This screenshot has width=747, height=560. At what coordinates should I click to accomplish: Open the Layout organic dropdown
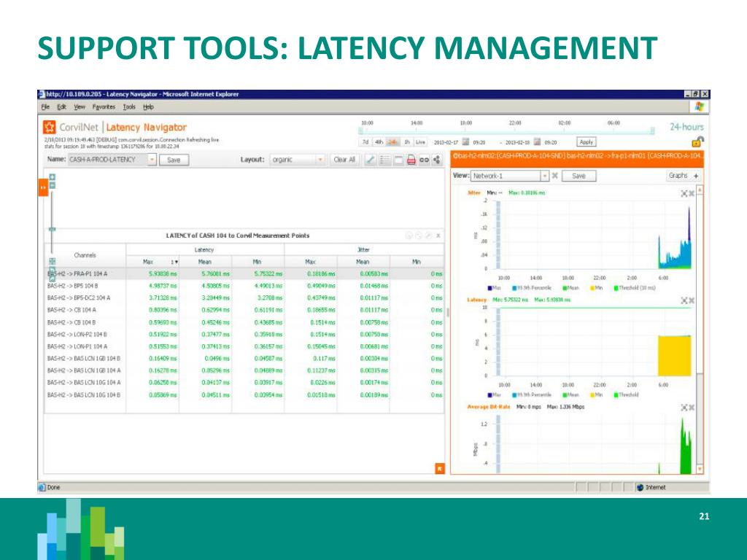click(298, 160)
